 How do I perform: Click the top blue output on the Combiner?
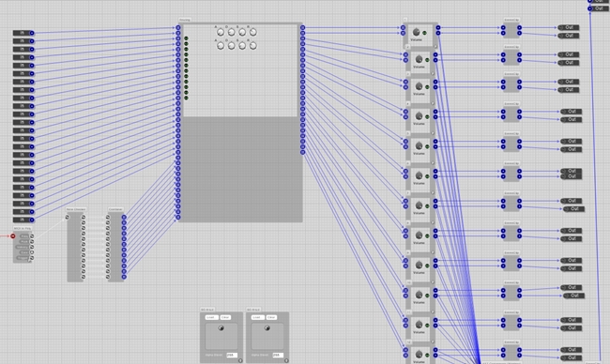coord(124,218)
